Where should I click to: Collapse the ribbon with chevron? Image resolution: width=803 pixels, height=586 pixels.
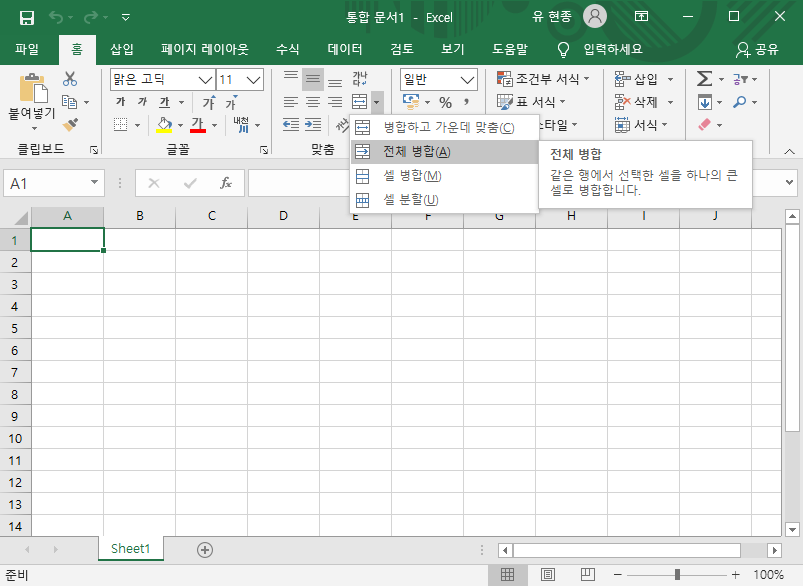point(789,152)
